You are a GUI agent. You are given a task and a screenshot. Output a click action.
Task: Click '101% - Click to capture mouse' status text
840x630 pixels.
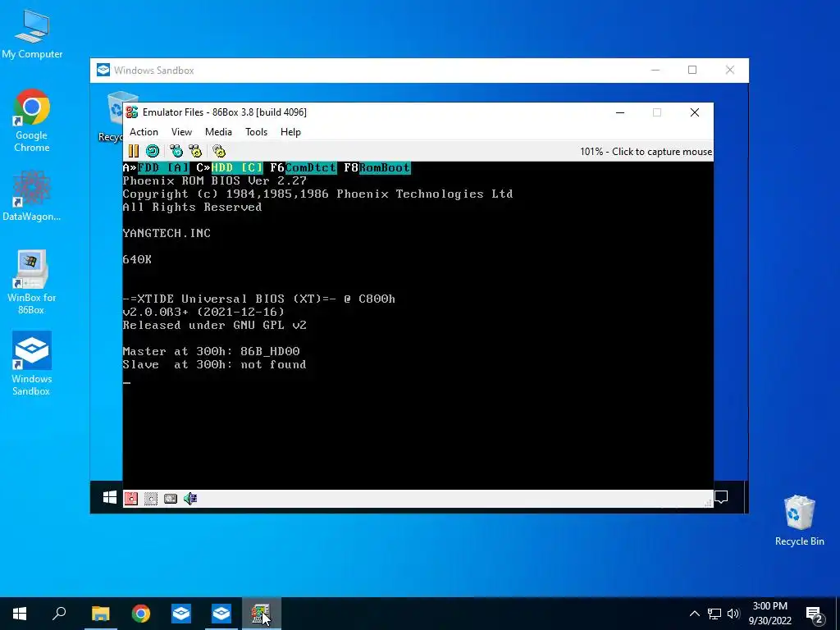click(x=646, y=152)
